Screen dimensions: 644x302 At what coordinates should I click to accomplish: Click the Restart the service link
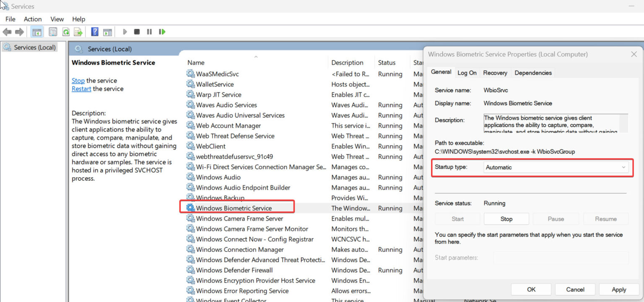click(81, 89)
